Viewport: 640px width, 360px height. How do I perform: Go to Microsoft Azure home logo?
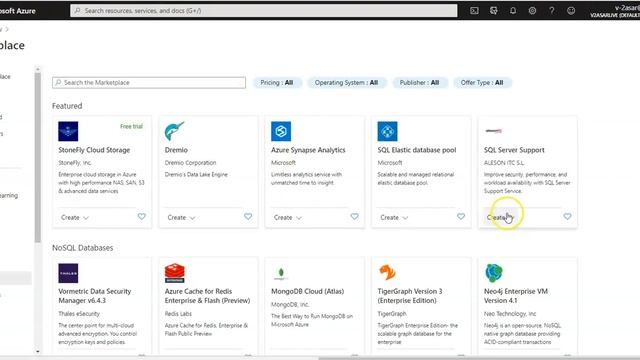pos(18,11)
